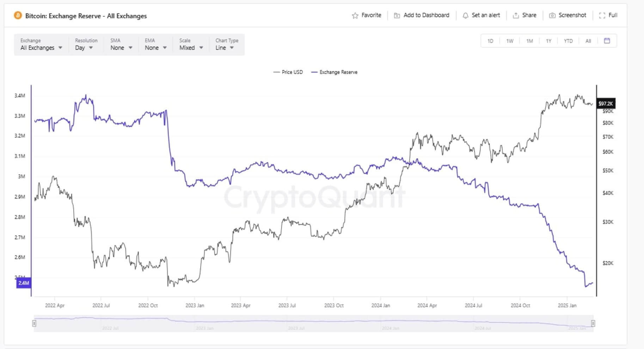
Task: Select the All time range button
Action: click(x=588, y=41)
